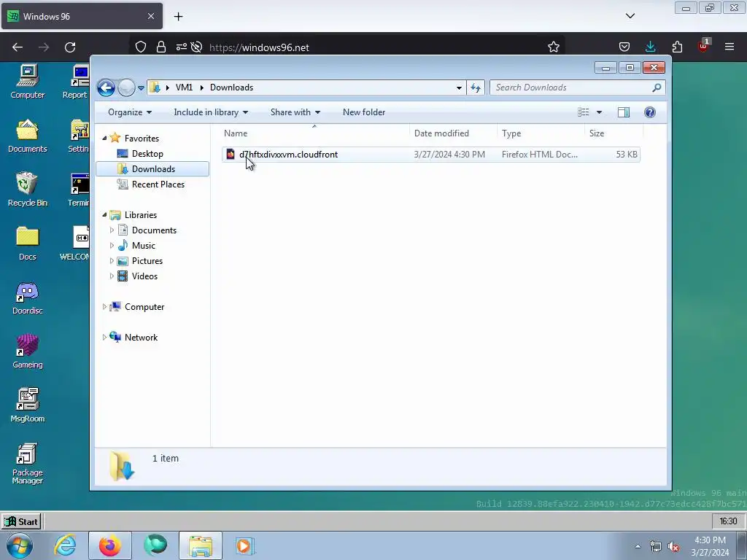Open address bar history dropdown arrow
747x560 pixels.
(x=458, y=87)
